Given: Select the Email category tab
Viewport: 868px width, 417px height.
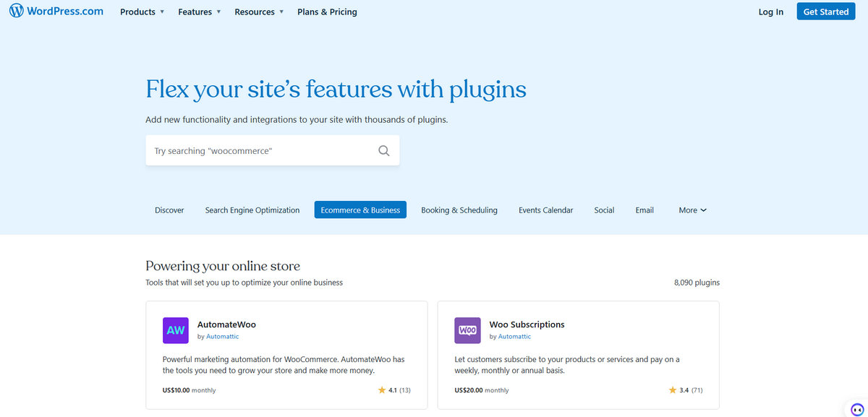Looking at the screenshot, I should [x=644, y=210].
